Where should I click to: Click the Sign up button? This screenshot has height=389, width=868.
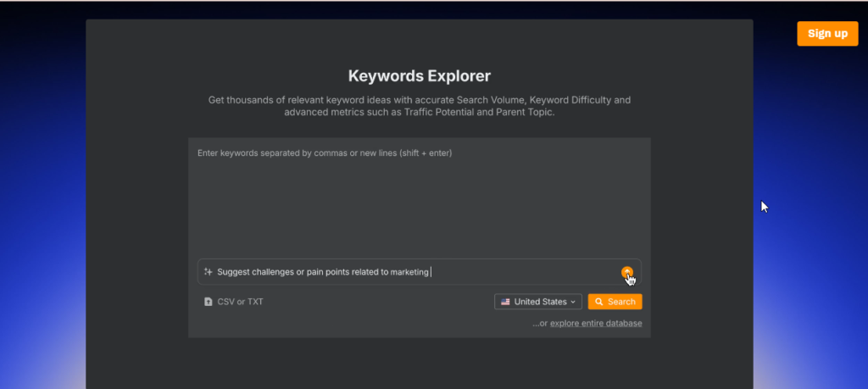pos(827,34)
